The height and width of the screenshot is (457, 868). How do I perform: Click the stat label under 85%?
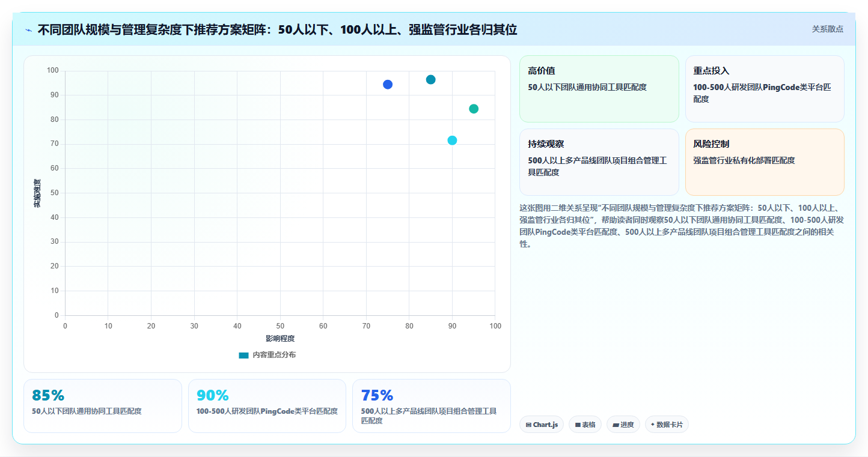click(x=87, y=411)
